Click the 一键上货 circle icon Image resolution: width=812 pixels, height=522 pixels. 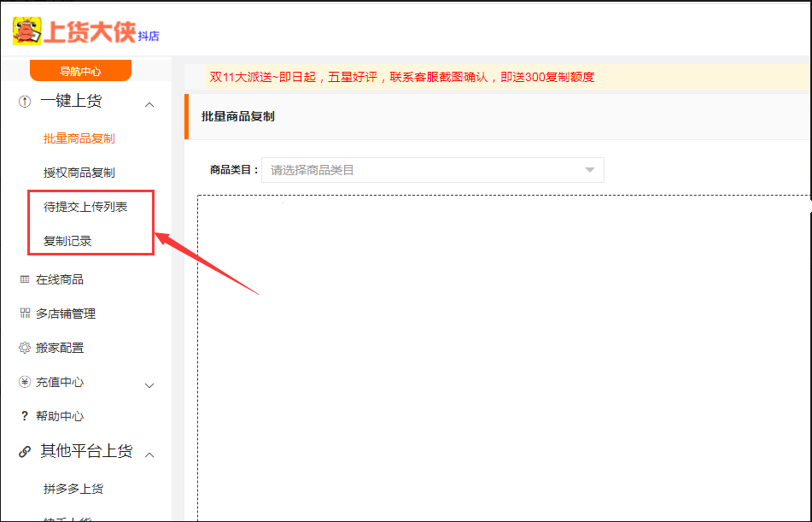25,102
